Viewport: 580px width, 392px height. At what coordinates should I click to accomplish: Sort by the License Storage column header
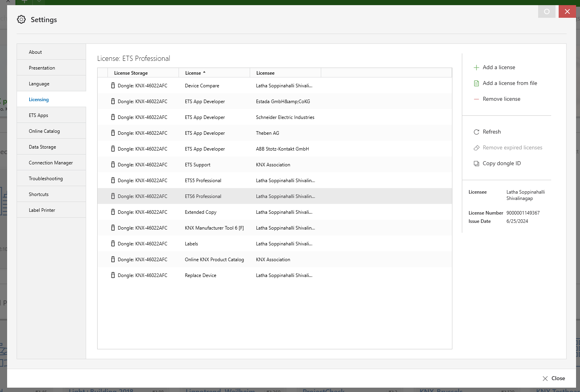[143, 73]
